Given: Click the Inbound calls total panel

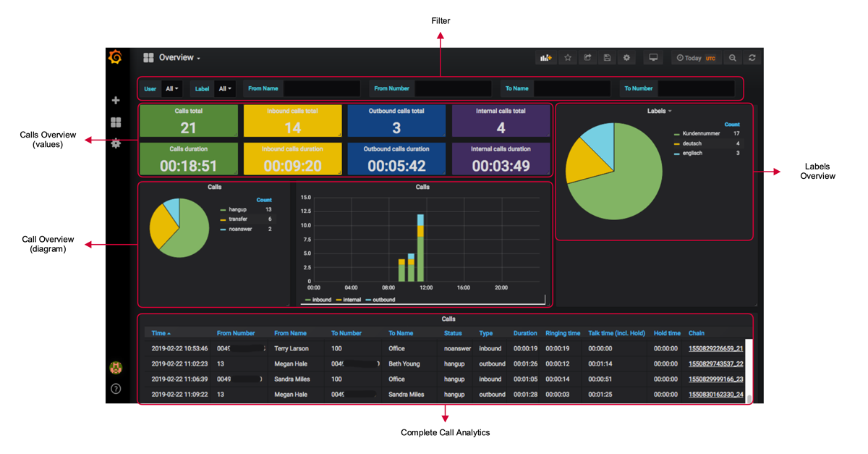Looking at the screenshot, I should (292, 121).
